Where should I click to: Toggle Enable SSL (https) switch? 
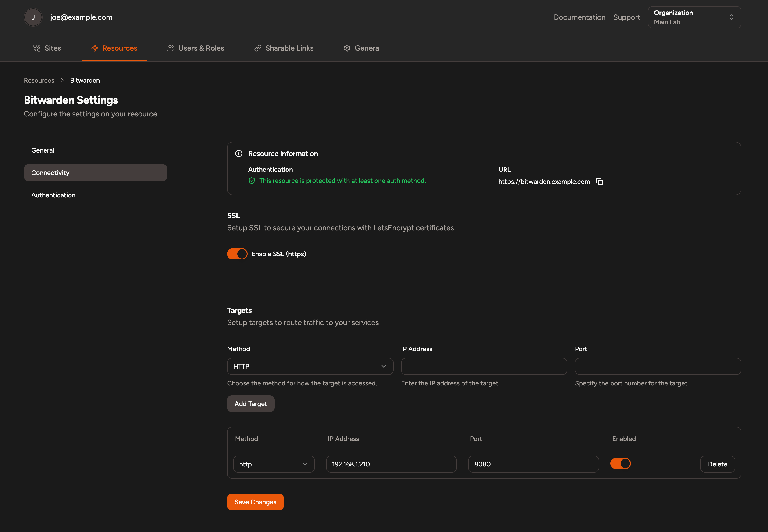pos(237,254)
